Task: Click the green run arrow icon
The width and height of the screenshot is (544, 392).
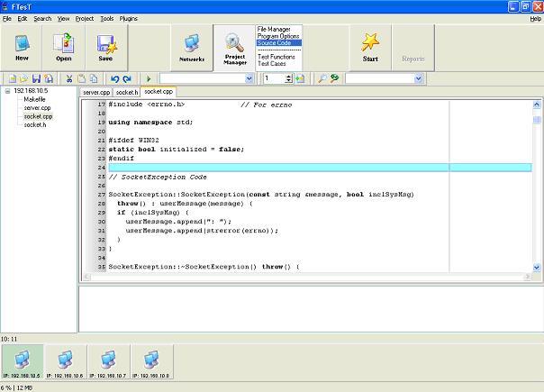Action: (149, 79)
